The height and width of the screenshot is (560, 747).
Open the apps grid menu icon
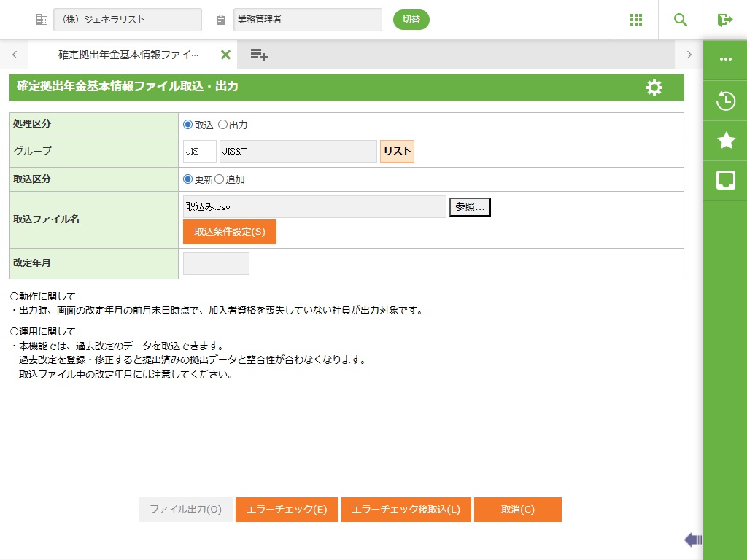(635, 20)
